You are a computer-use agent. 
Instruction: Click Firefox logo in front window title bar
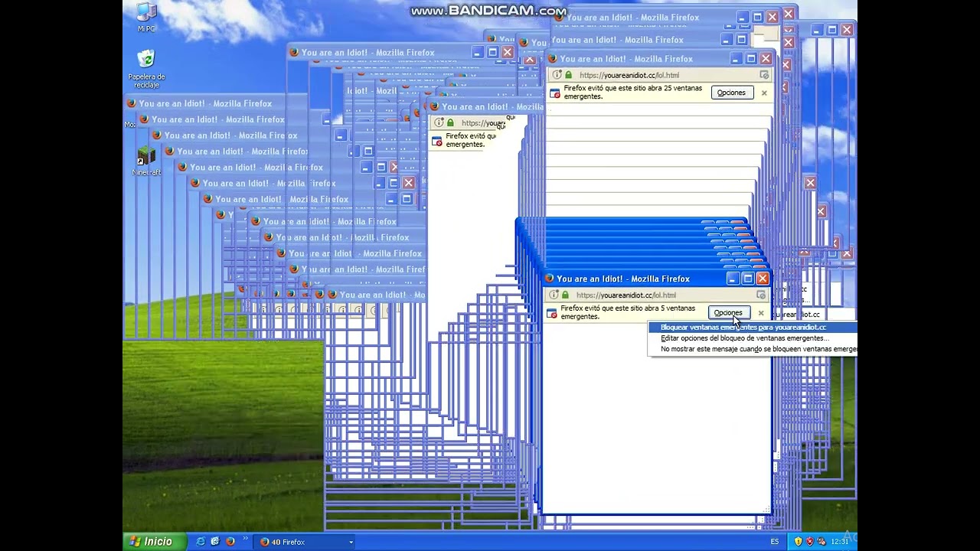549,279
